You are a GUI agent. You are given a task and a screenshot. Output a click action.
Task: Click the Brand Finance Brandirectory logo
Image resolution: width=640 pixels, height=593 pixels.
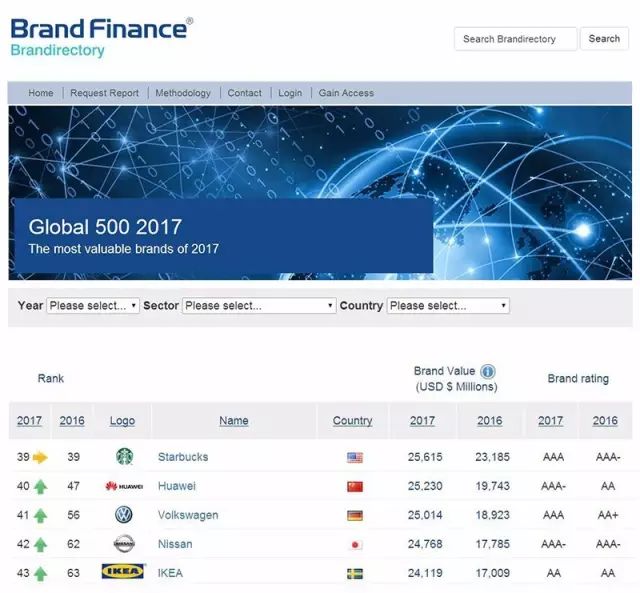click(101, 38)
